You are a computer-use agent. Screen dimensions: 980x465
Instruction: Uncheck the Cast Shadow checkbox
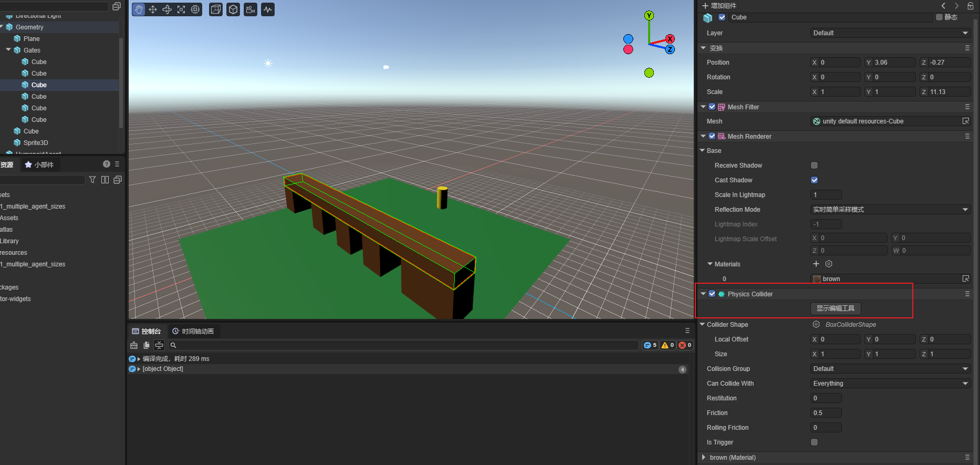pos(814,180)
